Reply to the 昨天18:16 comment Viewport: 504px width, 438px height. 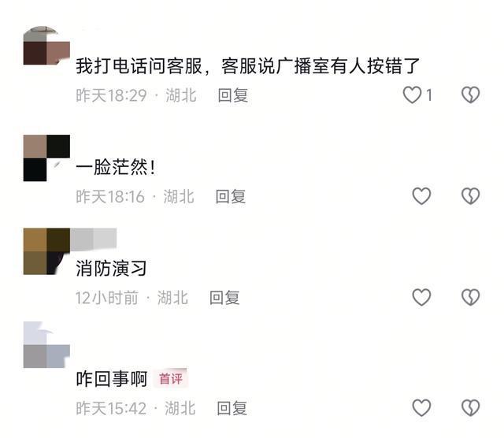[231, 196]
